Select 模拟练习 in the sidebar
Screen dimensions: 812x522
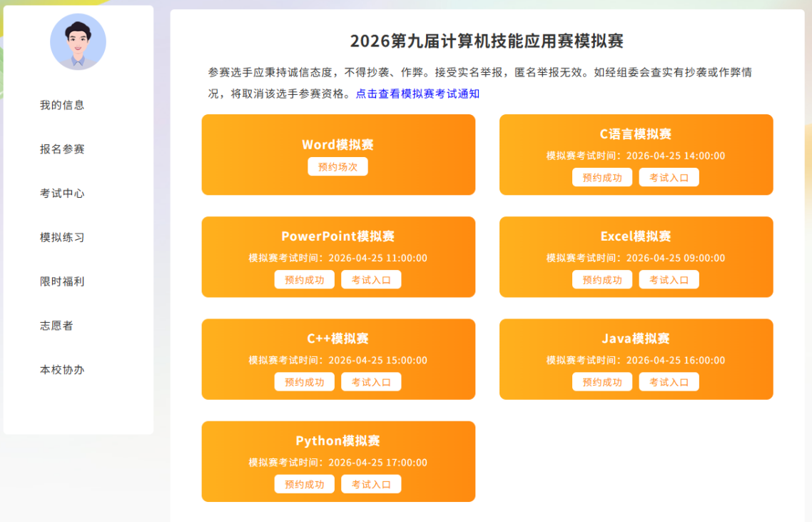point(62,238)
